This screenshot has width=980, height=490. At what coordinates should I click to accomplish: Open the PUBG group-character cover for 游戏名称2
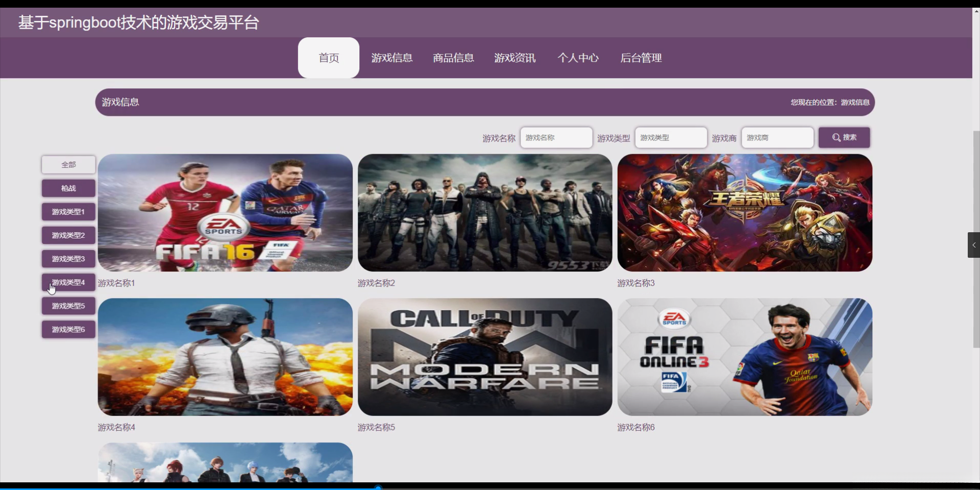click(x=485, y=213)
